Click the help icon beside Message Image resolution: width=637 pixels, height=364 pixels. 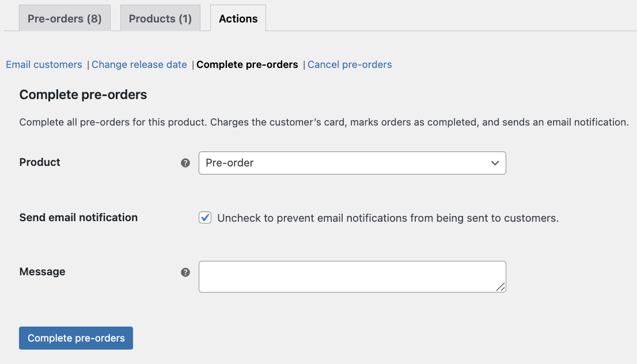[x=185, y=272]
